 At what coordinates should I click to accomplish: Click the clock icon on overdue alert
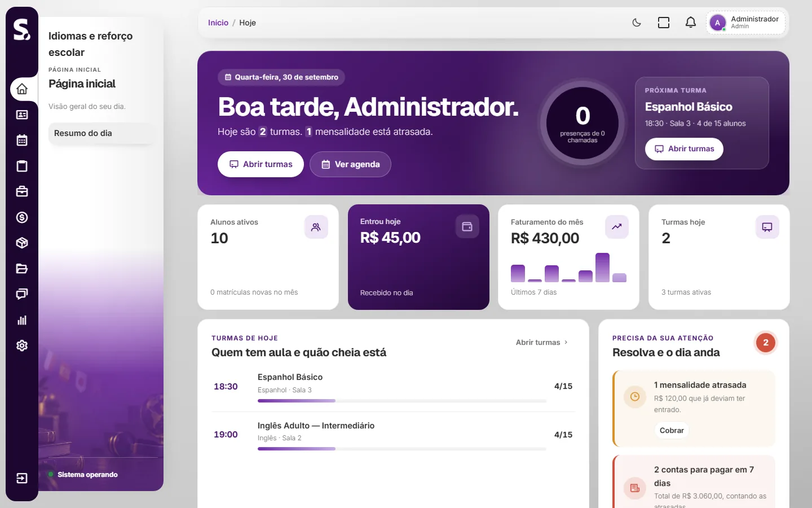tap(635, 397)
